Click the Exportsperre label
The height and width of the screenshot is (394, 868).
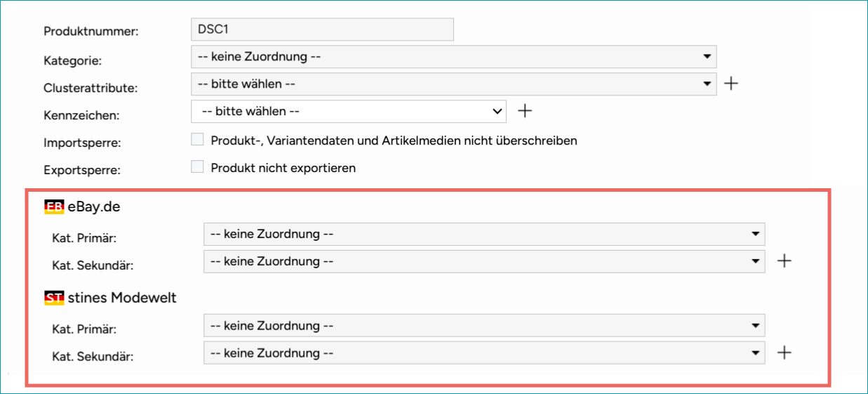pyautogui.click(x=82, y=171)
